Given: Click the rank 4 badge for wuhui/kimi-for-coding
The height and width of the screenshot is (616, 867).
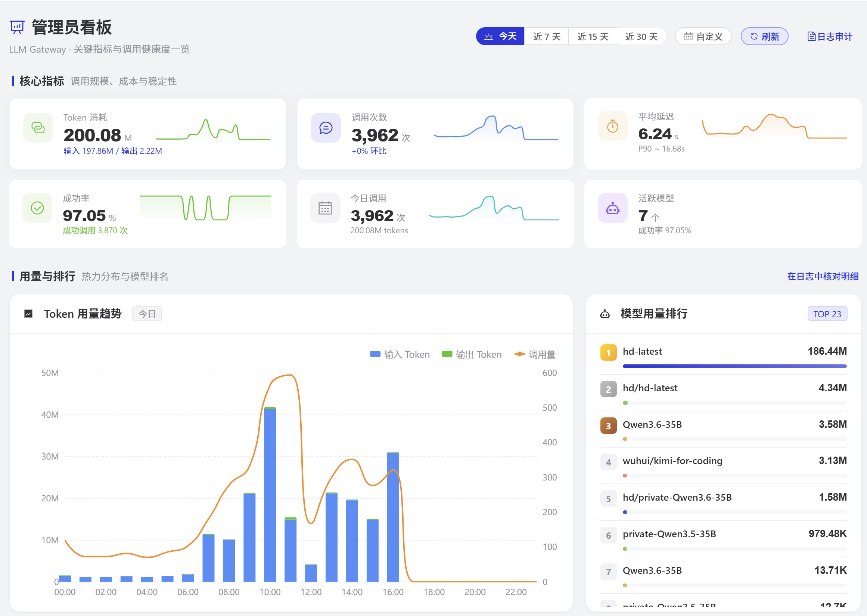Looking at the screenshot, I should [x=608, y=462].
